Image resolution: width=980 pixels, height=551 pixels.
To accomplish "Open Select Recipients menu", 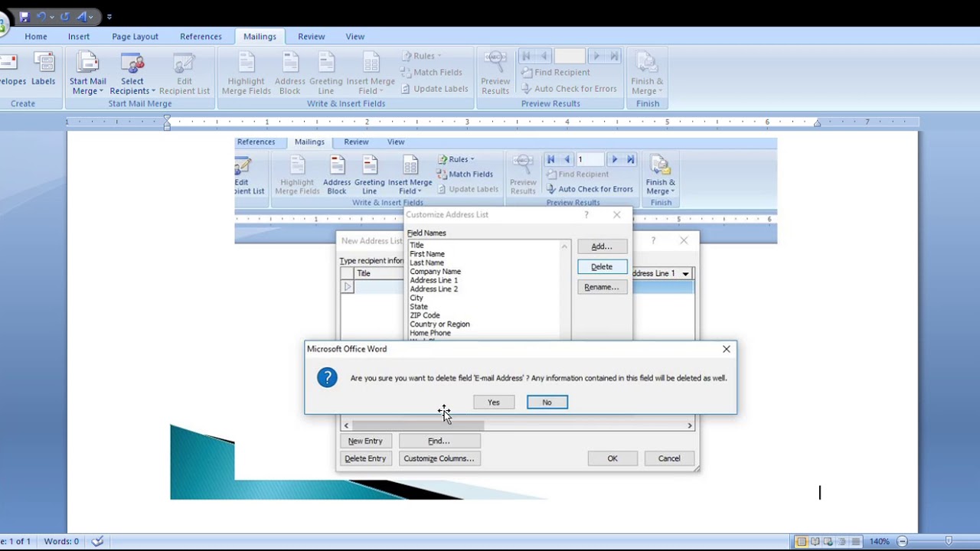I will tap(132, 73).
